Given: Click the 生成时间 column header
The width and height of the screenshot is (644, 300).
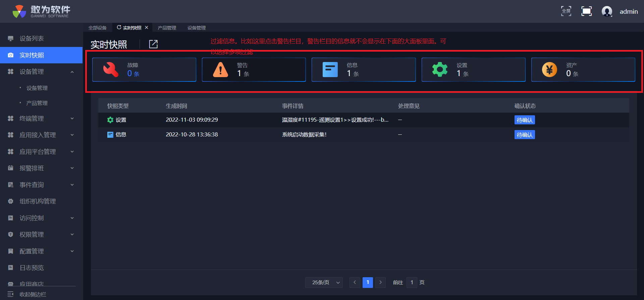Looking at the screenshot, I should click(x=176, y=106).
